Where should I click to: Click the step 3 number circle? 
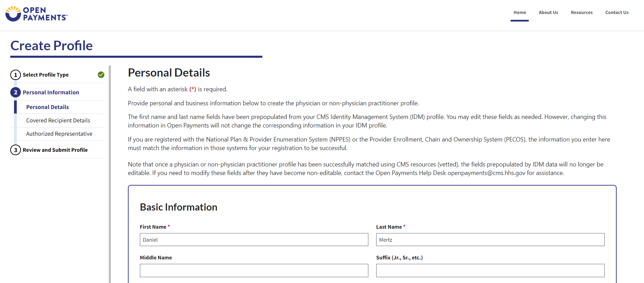point(15,150)
